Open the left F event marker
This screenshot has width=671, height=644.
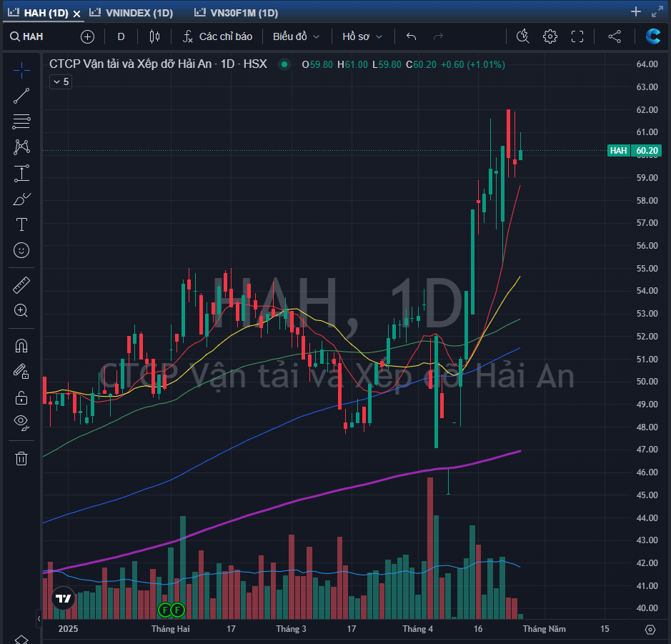click(x=165, y=610)
